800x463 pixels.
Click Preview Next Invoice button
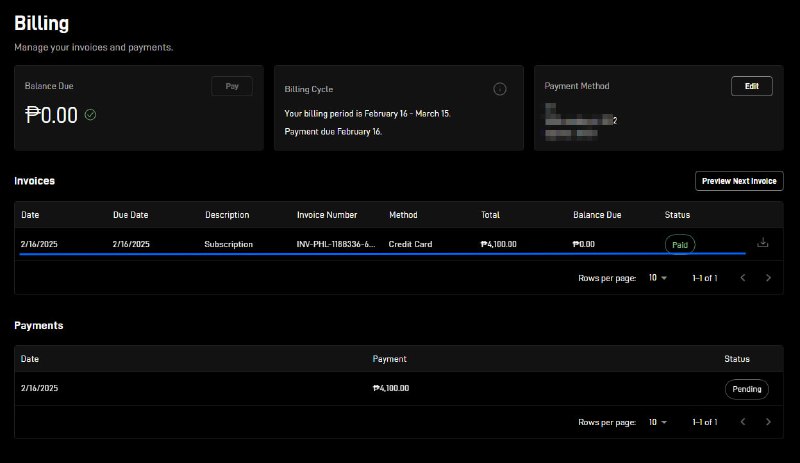(739, 181)
